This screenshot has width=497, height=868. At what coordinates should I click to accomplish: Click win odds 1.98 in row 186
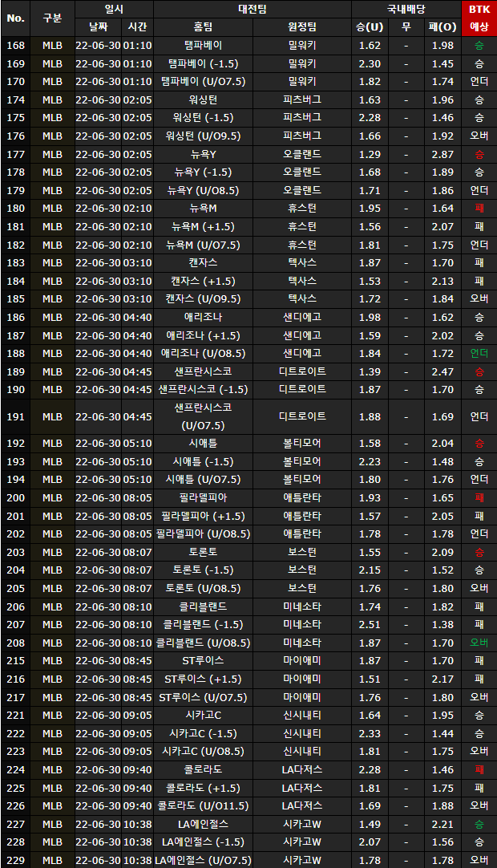[x=370, y=317]
